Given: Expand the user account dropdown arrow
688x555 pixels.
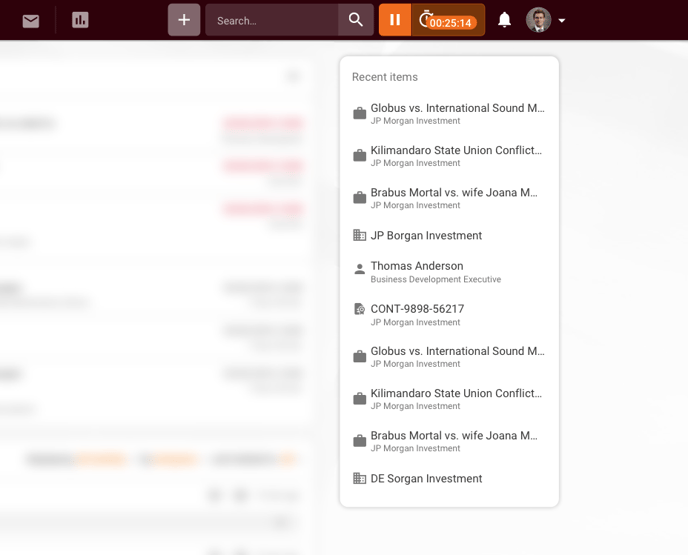Looking at the screenshot, I should [x=562, y=21].
